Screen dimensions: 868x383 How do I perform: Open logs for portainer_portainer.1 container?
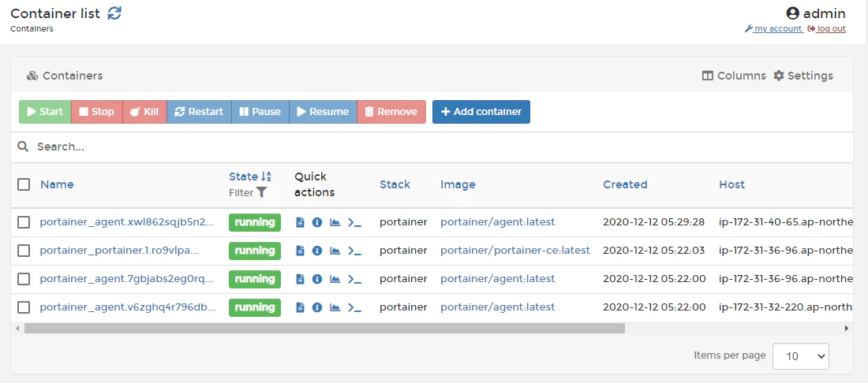click(x=300, y=251)
